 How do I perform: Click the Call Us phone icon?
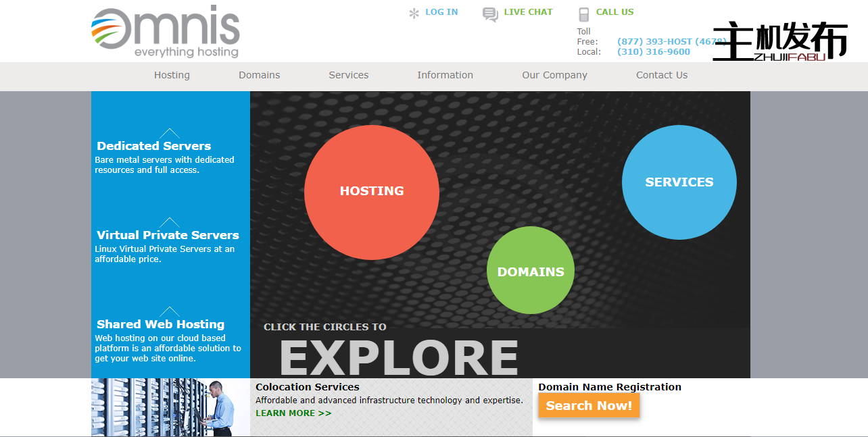coord(583,14)
